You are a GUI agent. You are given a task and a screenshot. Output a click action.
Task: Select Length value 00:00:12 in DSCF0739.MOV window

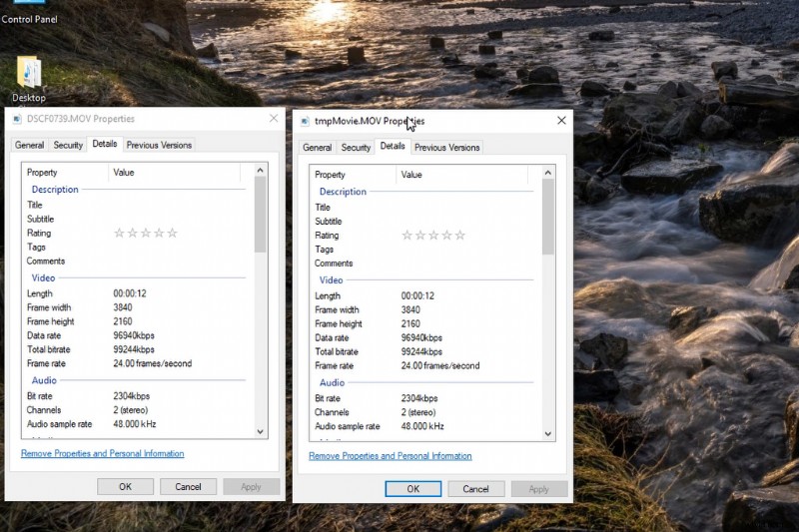pos(130,293)
